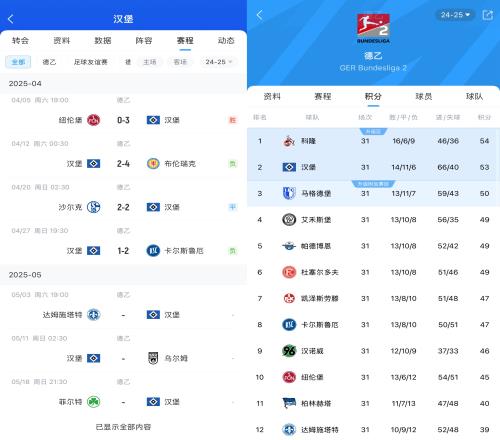Viewport: 500px width, 440px height.
Task: Toggle the 客场 away filter
Action: click(x=180, y=62)
